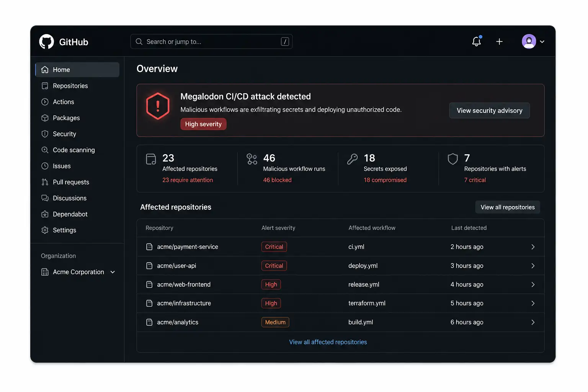Click the Medium severity badge

click(x=275, y=322)
